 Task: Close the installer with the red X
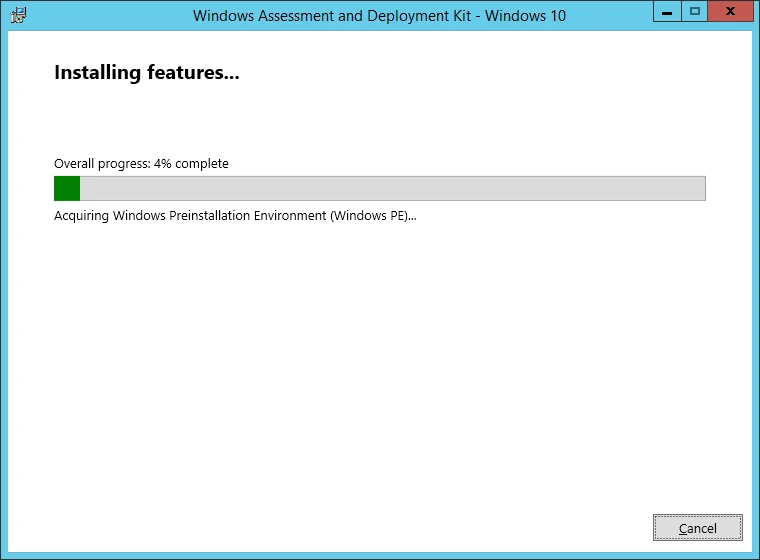tap(731, 11)
